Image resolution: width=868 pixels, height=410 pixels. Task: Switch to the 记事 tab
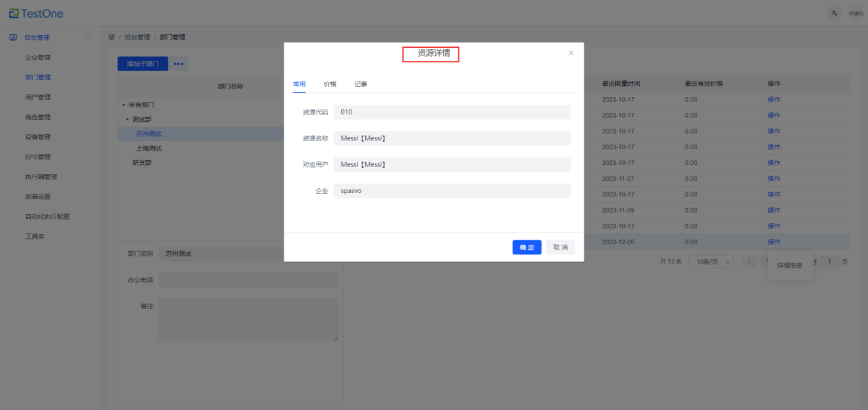360,84
